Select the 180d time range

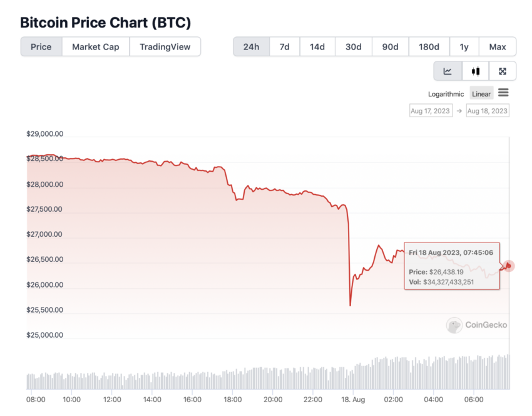pos(429,46)
